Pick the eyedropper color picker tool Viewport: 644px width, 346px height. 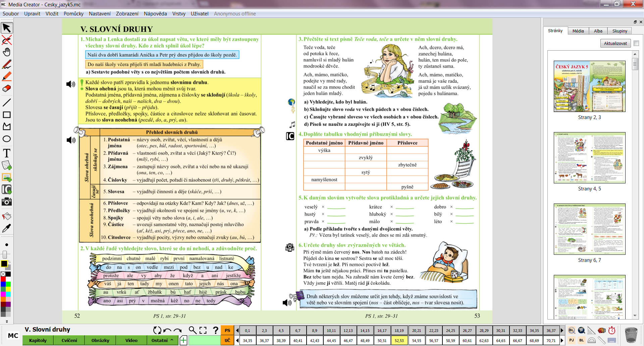click(7, 228)
